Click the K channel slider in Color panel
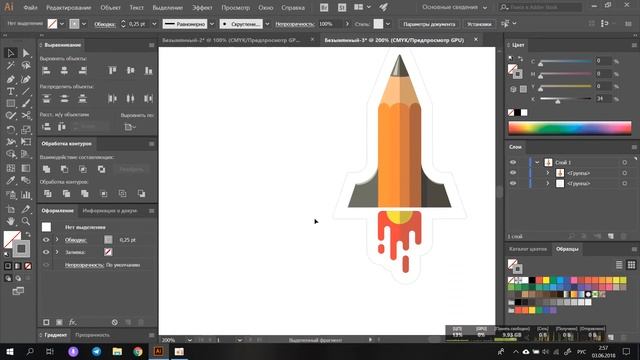This screenshot has height=360, width=640. coord(566,99)
